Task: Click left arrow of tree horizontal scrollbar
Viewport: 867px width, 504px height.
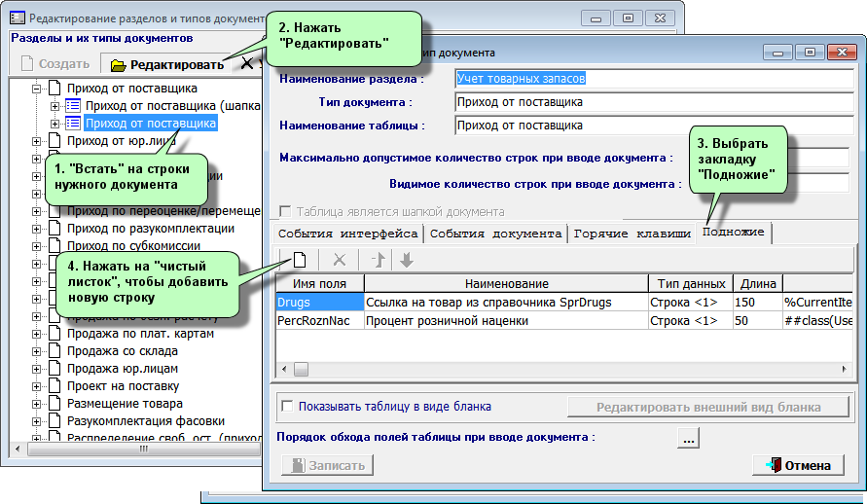Action: (18, 450)
